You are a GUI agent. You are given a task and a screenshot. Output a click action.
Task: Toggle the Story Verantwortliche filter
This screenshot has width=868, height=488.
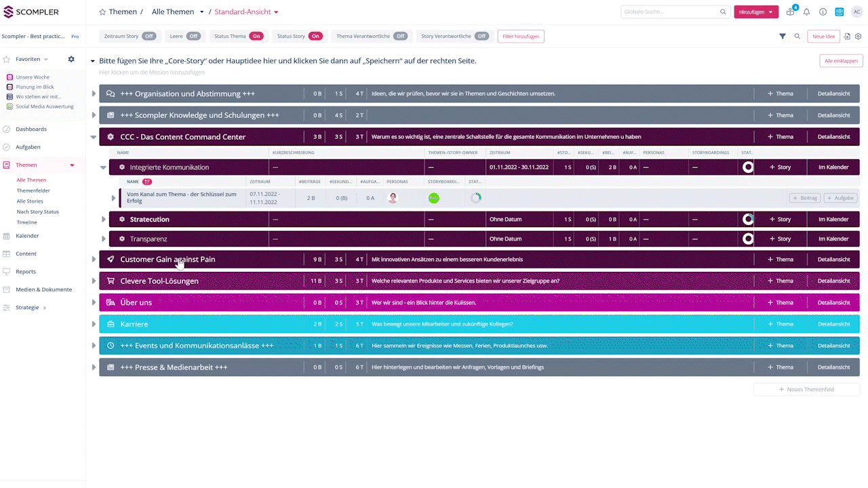(x=481, y=37)
